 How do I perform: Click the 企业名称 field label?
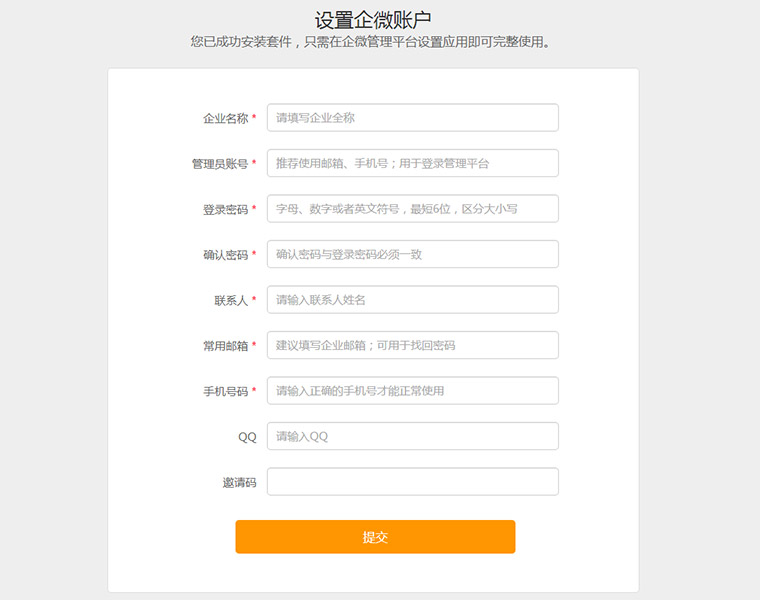[225, 118]
